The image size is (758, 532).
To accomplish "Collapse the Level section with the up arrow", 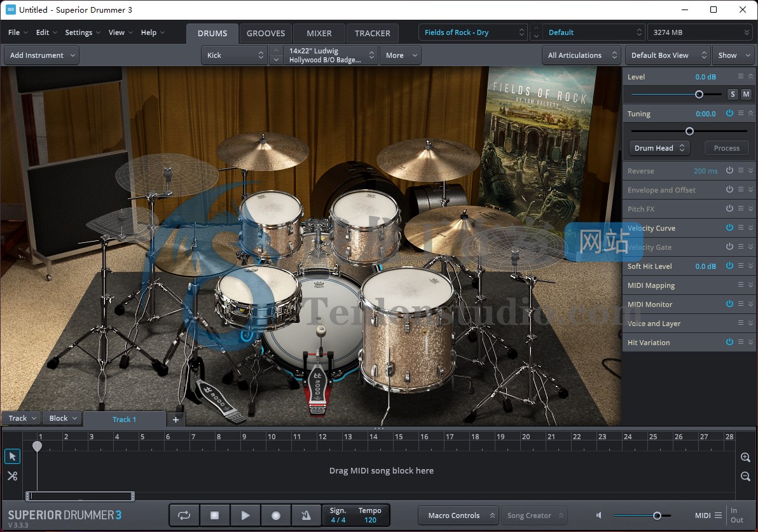I will (751, 76).
